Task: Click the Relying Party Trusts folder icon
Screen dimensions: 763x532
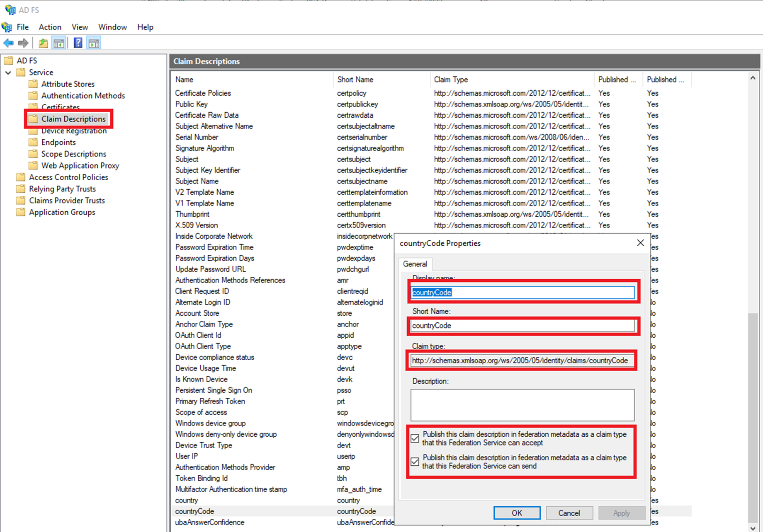Action: [x=21, y=189]
